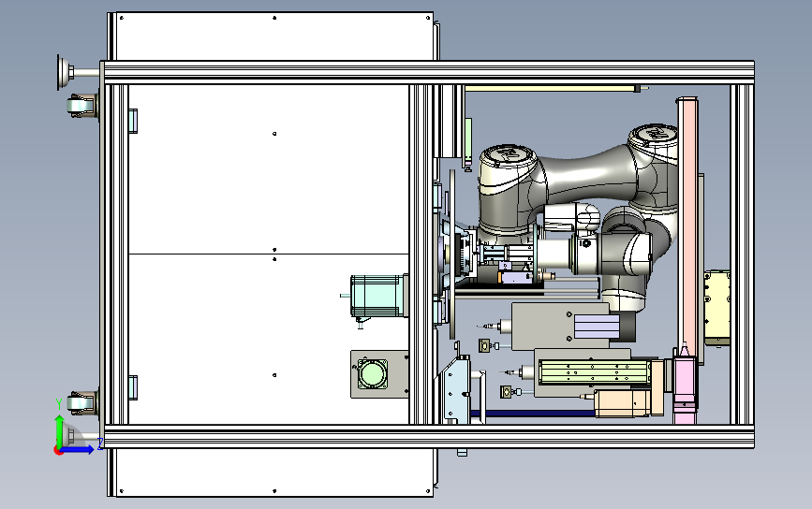The image size is (812, 509).
Task: Select the top aluminum frame profile
Action: (x=428, y=72)
